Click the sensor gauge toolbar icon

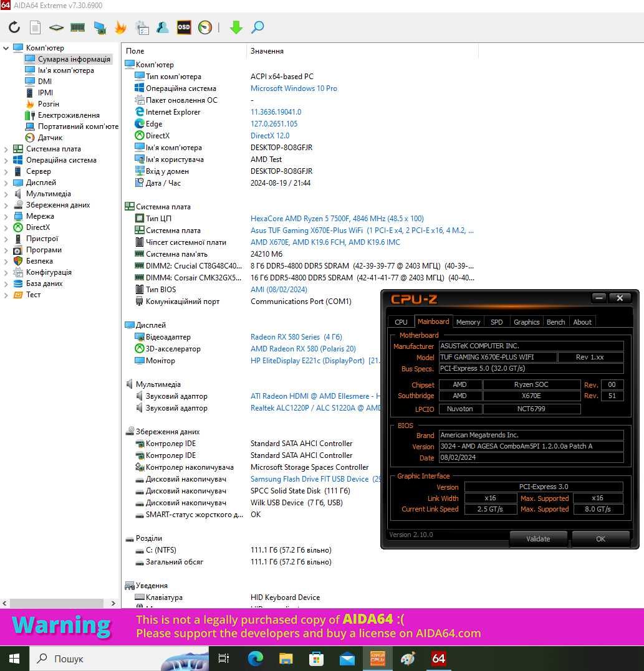coord(205,27)
